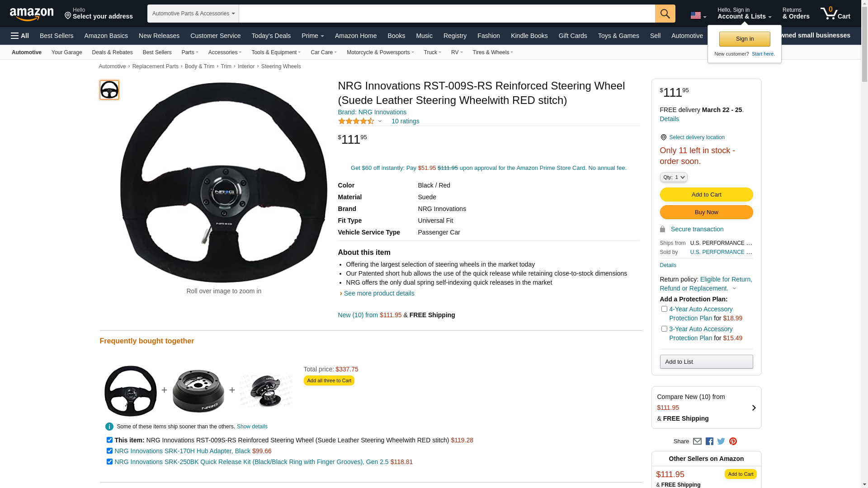Share via Twitter icon

tap(721, 441)
